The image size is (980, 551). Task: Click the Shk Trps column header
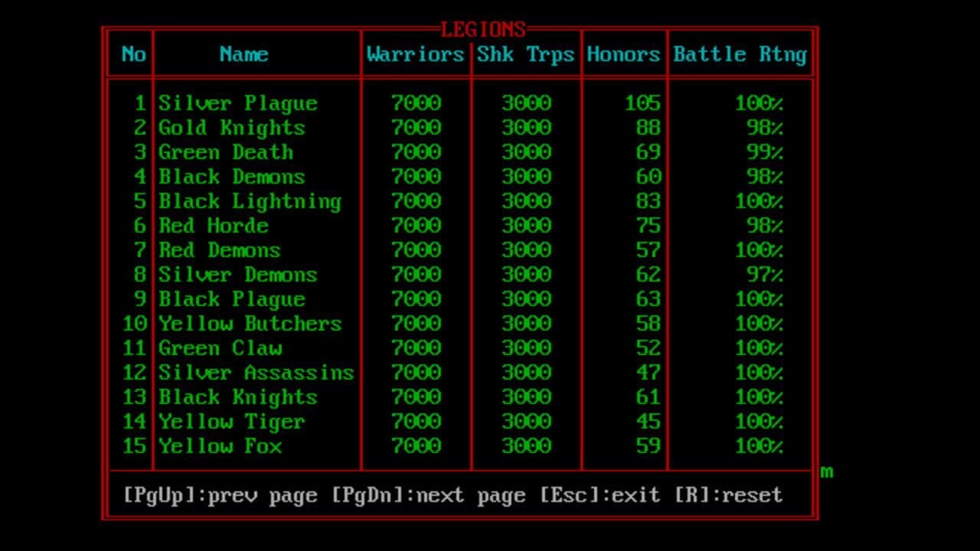point(526,54)
